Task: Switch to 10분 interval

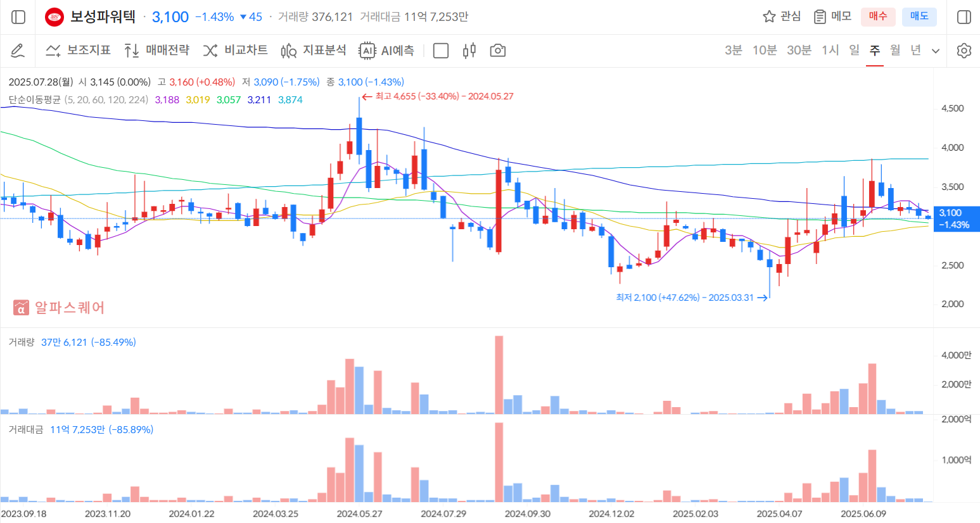Action: 765,50
